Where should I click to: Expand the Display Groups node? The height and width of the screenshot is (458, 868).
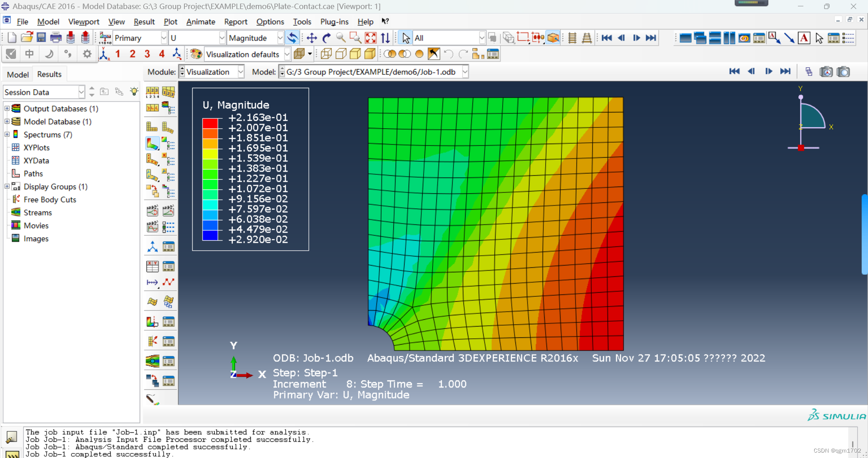coord(7,187)
